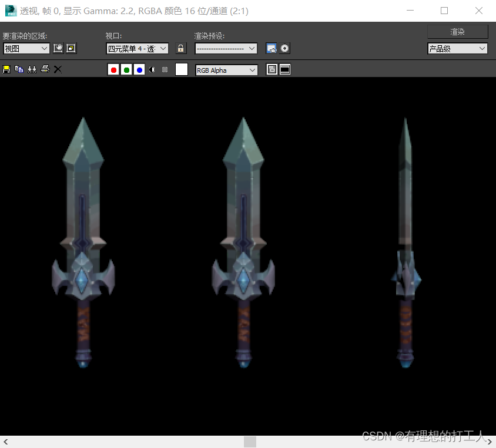Display the alpha channel

click(152, 70)
